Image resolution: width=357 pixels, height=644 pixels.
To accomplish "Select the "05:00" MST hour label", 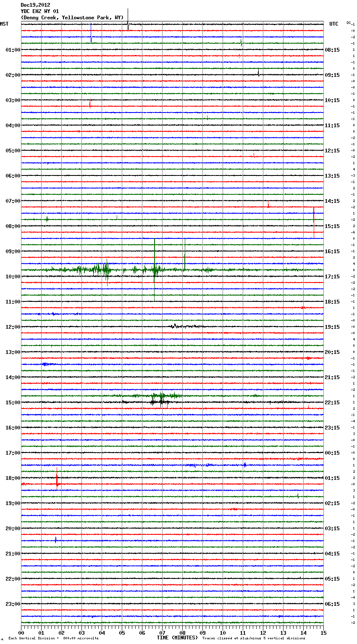I will click(x=13, y=151).
